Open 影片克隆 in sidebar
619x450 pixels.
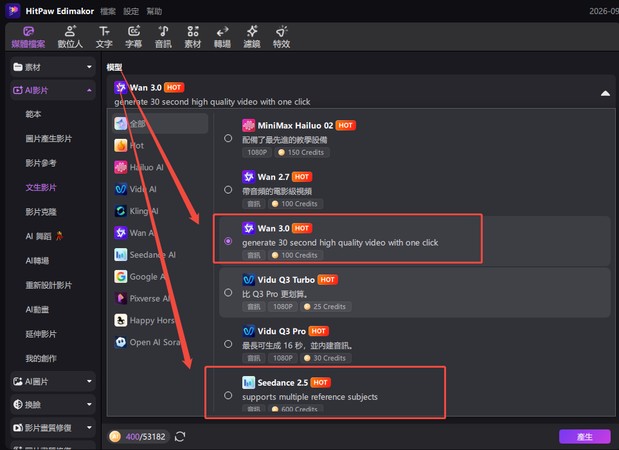pyautogui.click(x=41, y=212)
